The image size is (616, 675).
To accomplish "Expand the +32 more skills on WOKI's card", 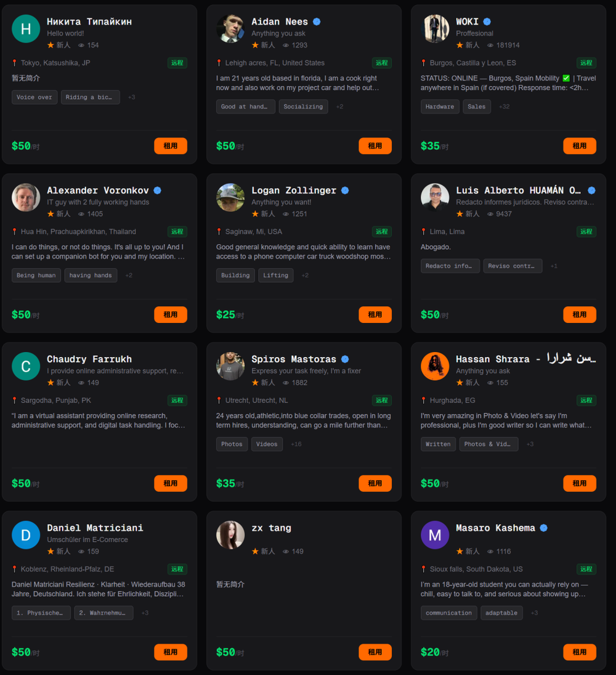I will 504,107.
